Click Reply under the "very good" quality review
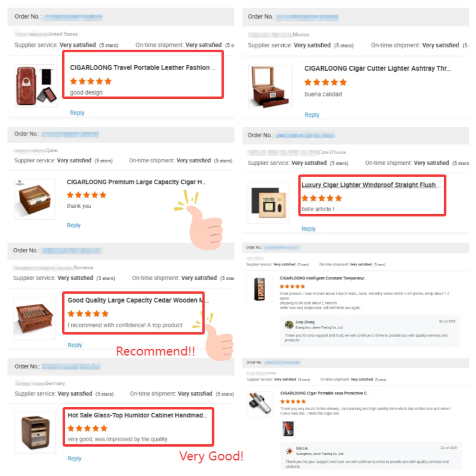This screenshot has width=476, height=476. [74, 458]
